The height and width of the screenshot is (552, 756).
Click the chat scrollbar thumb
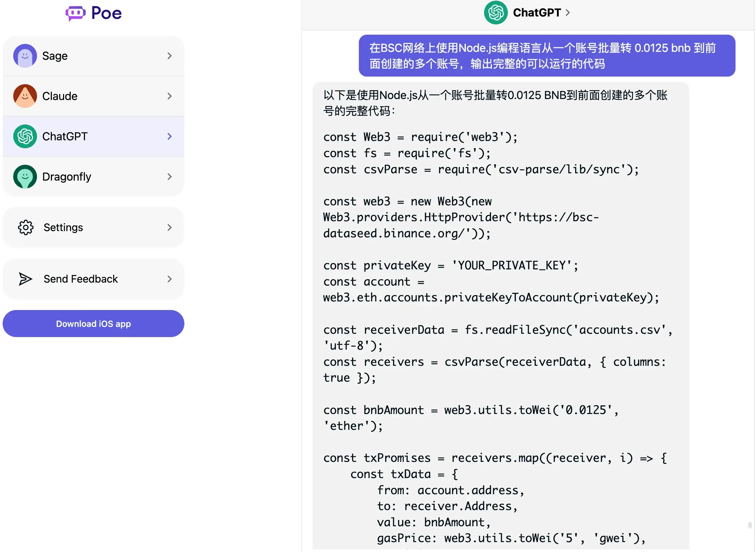coord(750,525)
